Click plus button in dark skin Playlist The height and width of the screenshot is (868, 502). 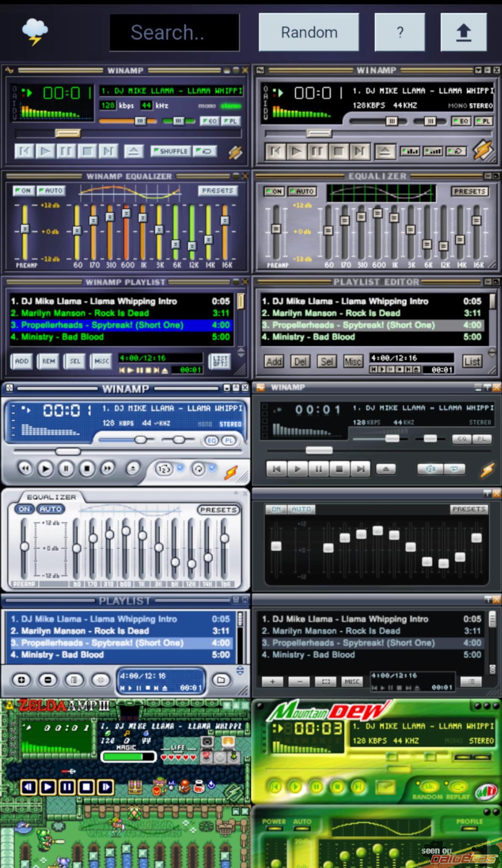point(273,682)
